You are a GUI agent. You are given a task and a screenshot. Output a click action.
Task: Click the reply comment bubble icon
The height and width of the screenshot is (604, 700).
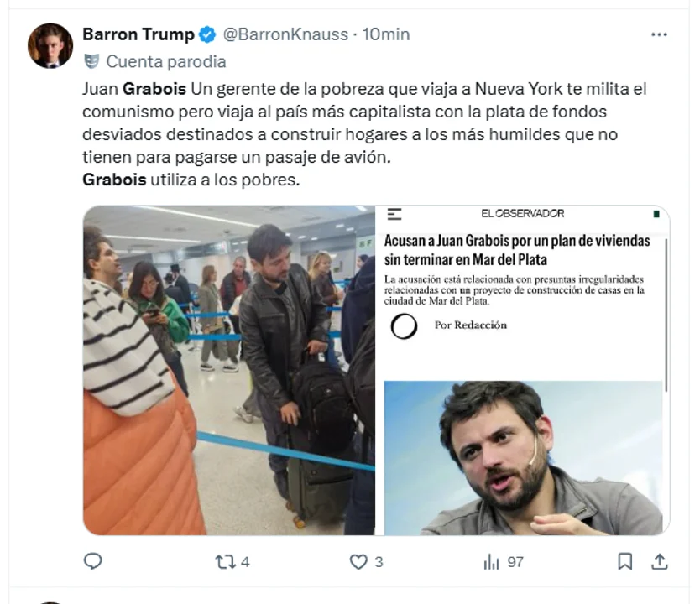pyautogui.click(x=93, y=561)
